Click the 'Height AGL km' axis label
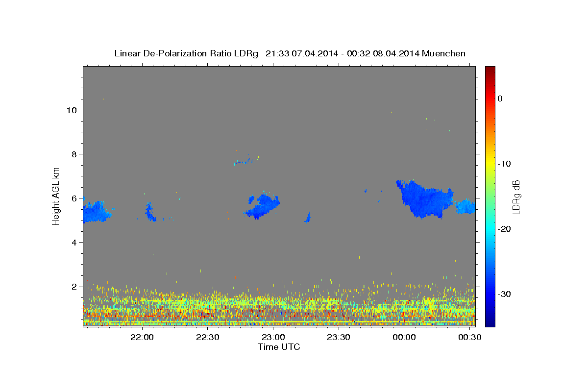This screenshot has height=392, width=588. (x=56, y=196)
